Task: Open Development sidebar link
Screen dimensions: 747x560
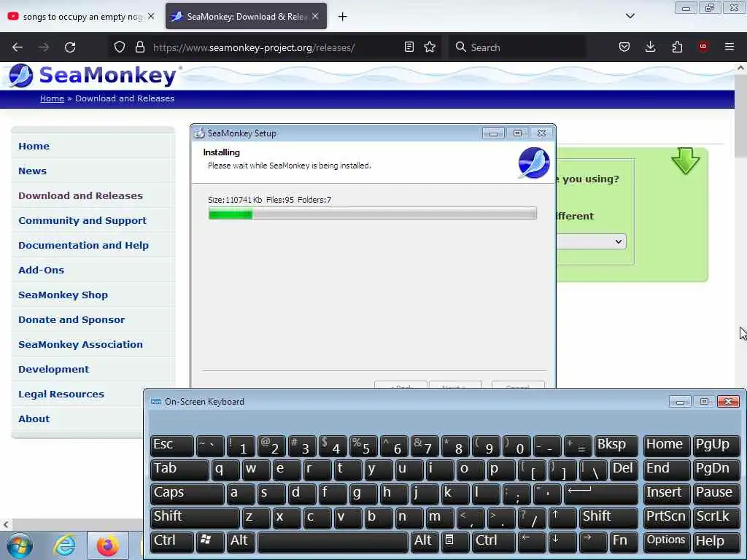Action: (x=53, y=369)
